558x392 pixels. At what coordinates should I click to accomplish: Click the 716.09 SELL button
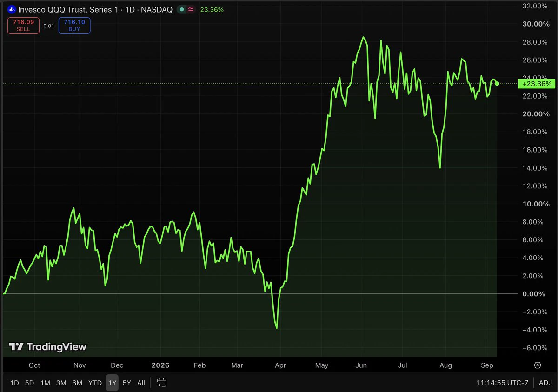(23, 26)
